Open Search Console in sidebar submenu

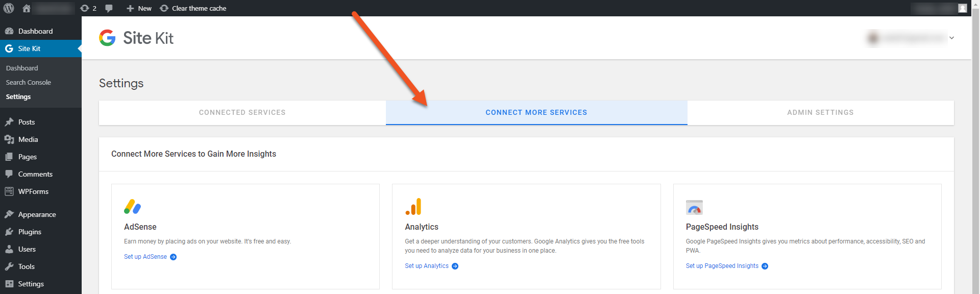click(x=29, y=82)
